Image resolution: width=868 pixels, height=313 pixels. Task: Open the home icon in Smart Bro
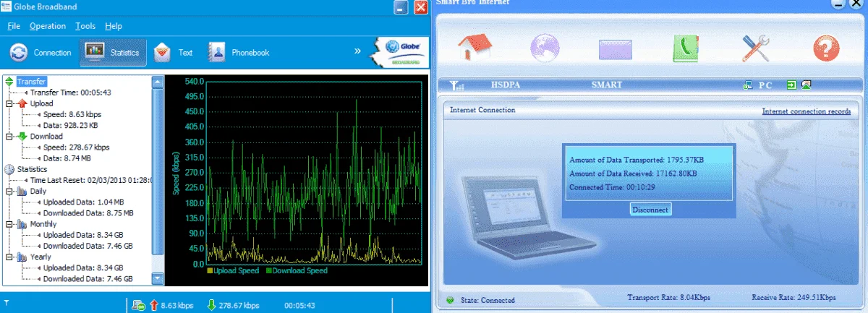[475, 48]
